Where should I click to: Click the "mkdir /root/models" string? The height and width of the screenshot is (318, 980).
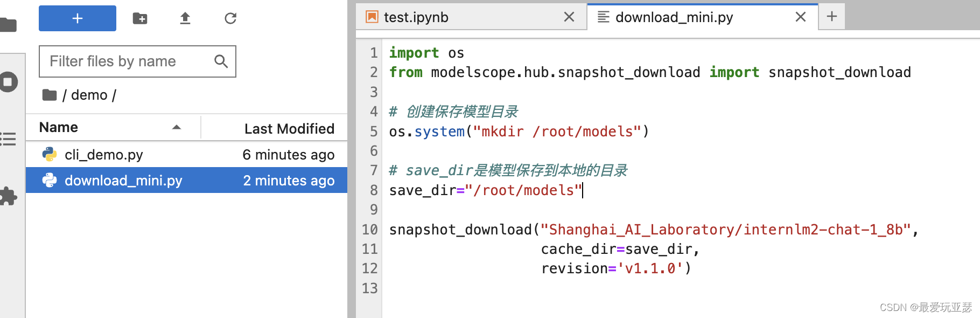(557, 132)
